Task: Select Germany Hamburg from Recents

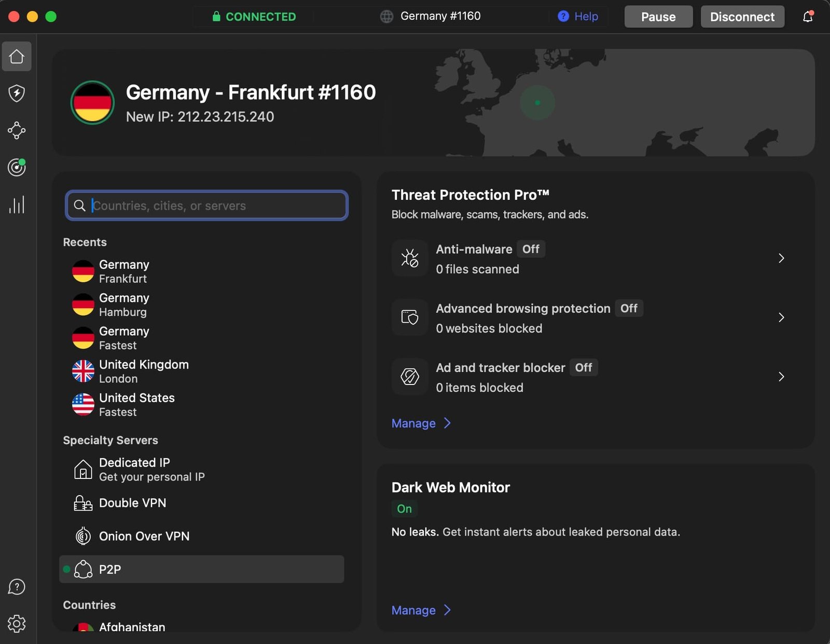Action: click(x=202, y=305)
